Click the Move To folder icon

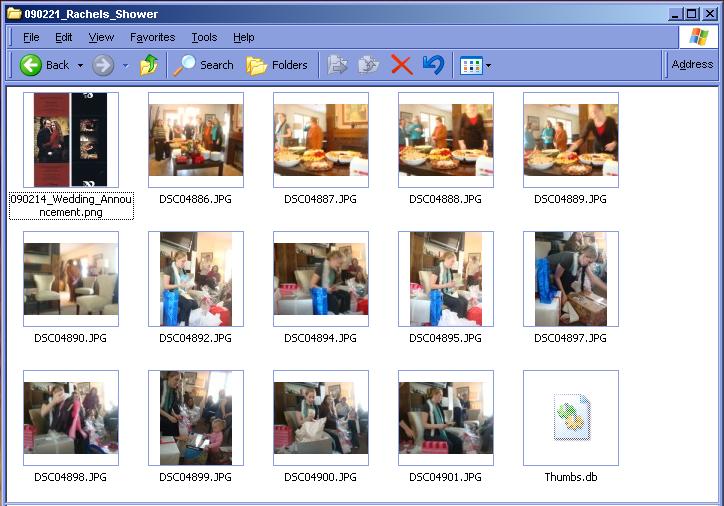(337, 65)
